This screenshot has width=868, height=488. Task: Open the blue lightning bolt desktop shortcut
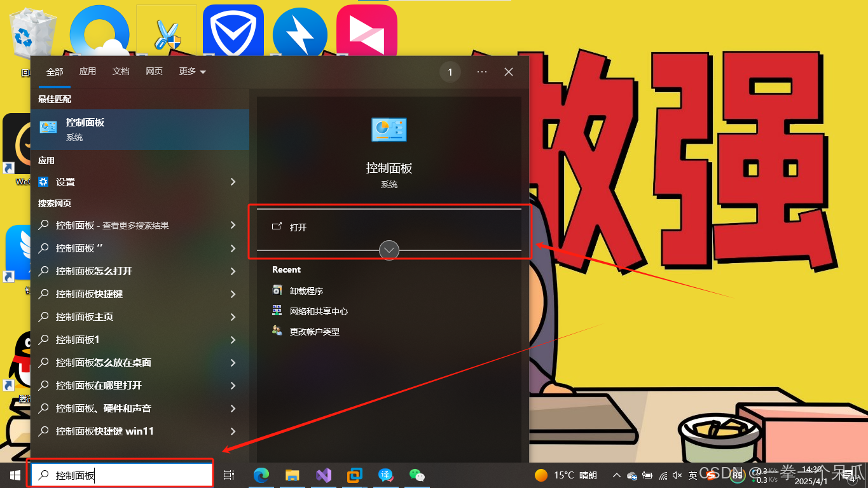point(300,33)
